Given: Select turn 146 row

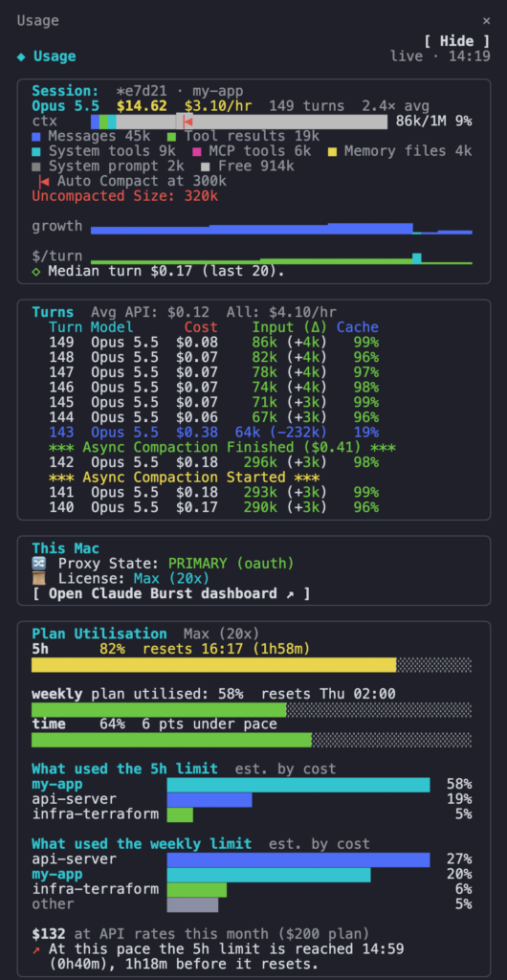Looking at the screenshot, I should pos(214,387).
